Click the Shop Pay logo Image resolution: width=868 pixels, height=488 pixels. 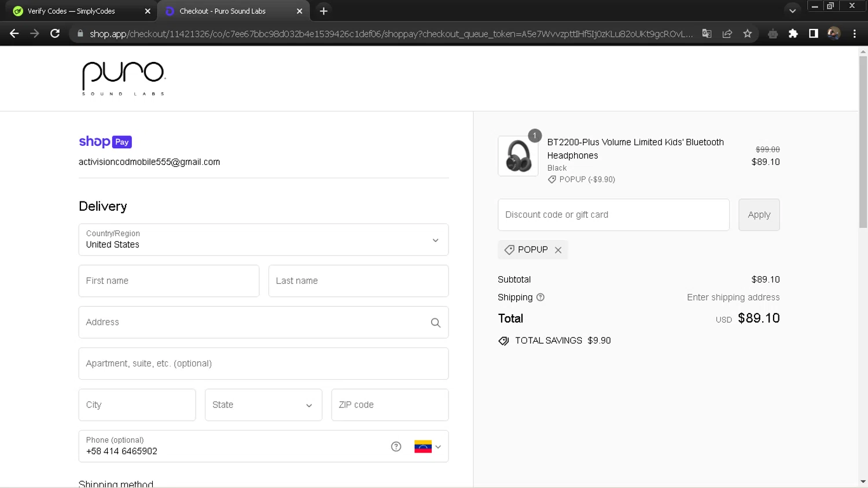pyautogui.click(x=105, y=142)
